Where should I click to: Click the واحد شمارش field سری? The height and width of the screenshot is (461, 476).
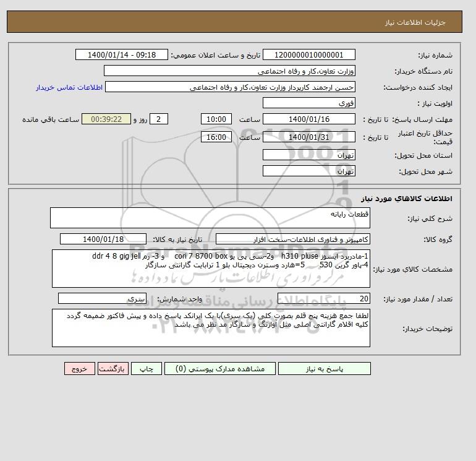[x=102, y=299]
